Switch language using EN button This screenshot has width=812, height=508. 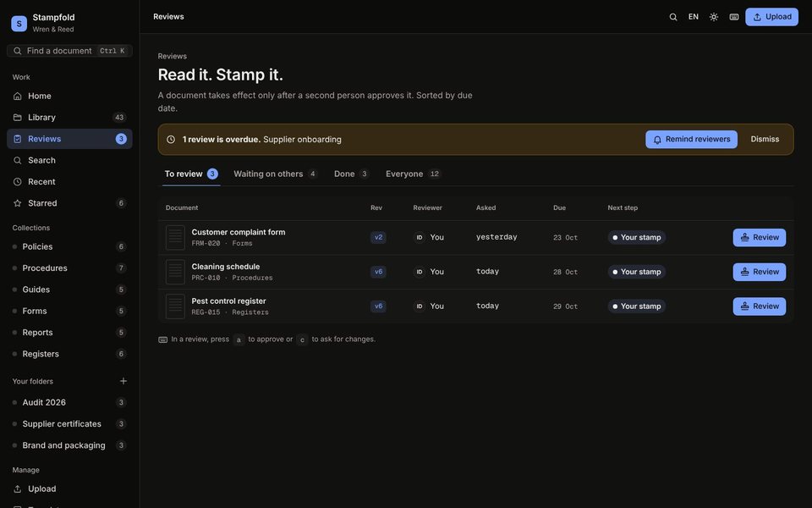pyautogui.click(x=693, y=17)
